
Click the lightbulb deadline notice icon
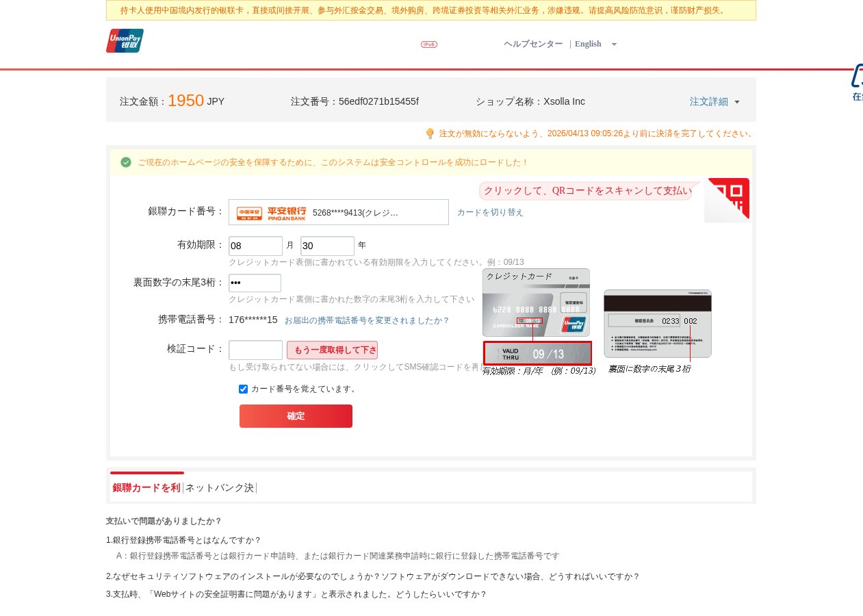(x=430, y=133)
